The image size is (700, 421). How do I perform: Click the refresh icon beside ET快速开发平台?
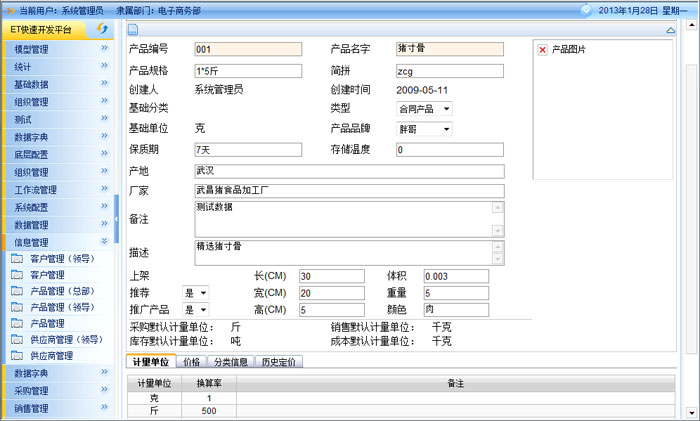pos(102,29)
